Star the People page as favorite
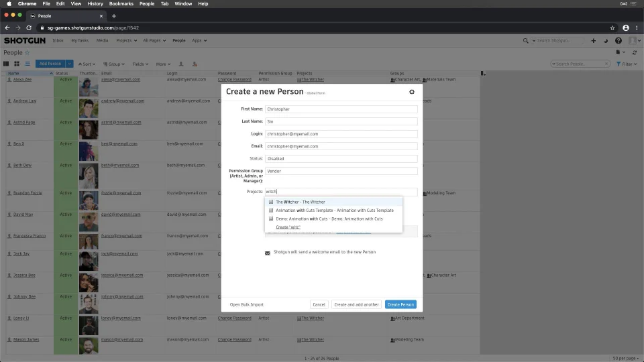Image resolution: width=644 pixels, height=362 pixels. (27, 52)
